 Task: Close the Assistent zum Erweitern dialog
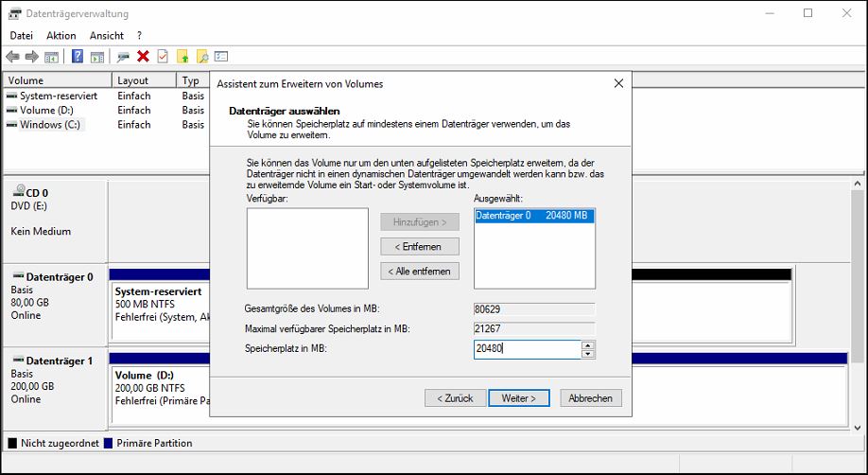[x=619, y=83]
